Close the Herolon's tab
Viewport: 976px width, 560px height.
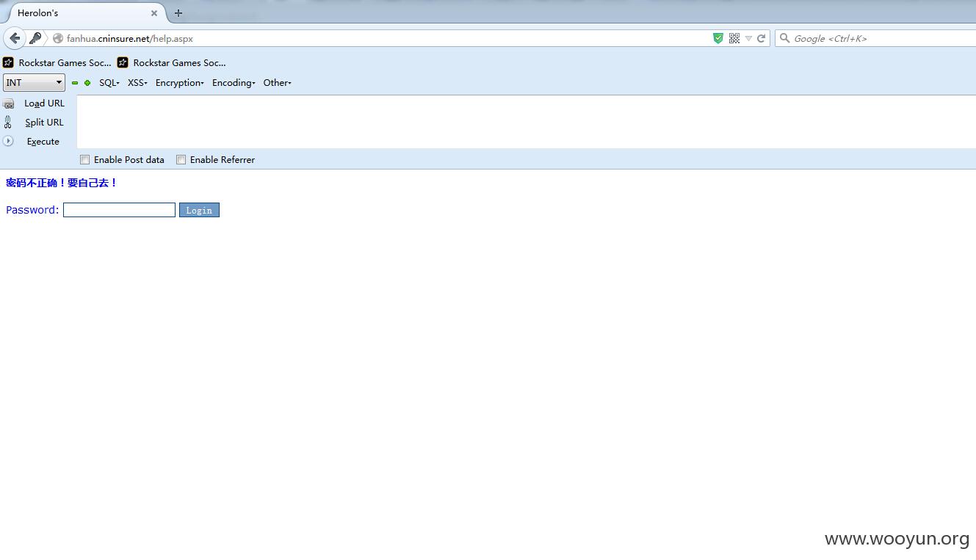point(154,13)
